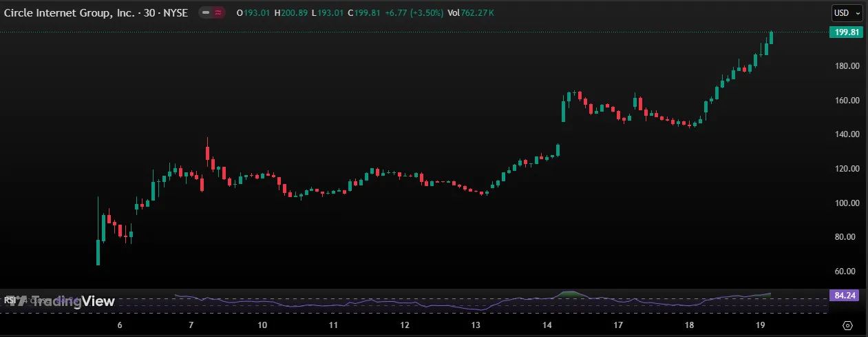Click the +6.77 (+3.50%) change value
This screenshot has height=337, width=868.
414,12
